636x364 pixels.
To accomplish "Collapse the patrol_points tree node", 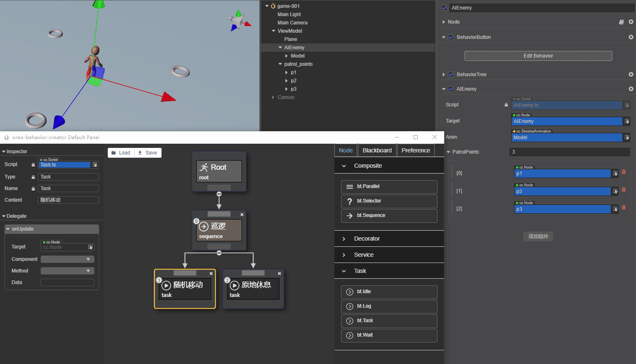I will click(280, 64).
